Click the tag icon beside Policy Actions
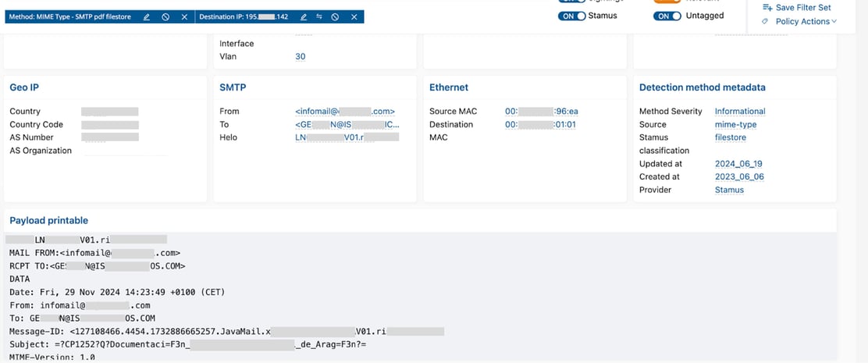868x363 pixels. tap(765, 21)
